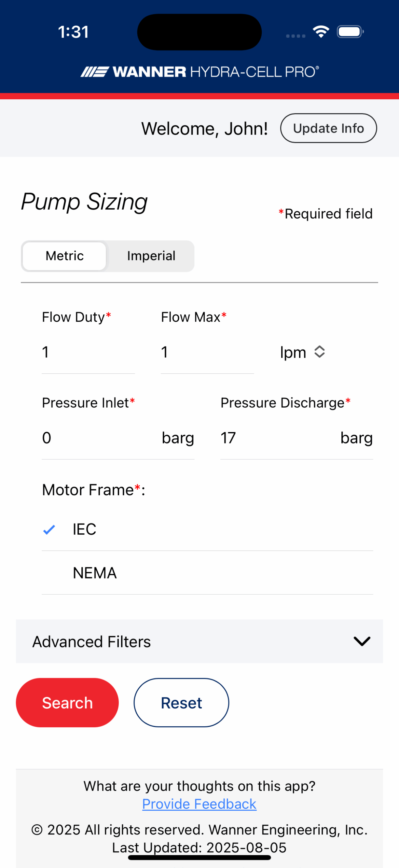Select the NEMA motor frame option
The height and width of the screenshot is (868, 399).
click(x=95, y=573)
